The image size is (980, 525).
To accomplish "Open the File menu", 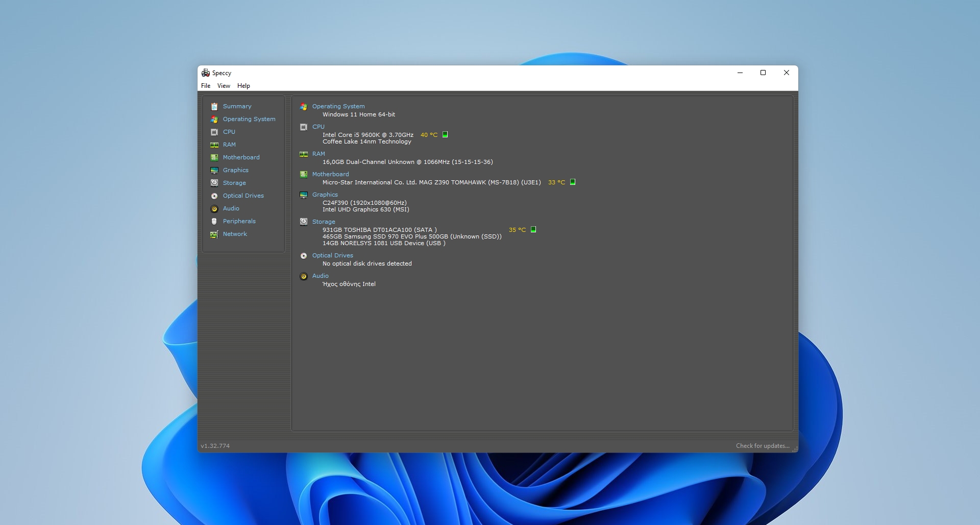I will pos(206,86).
